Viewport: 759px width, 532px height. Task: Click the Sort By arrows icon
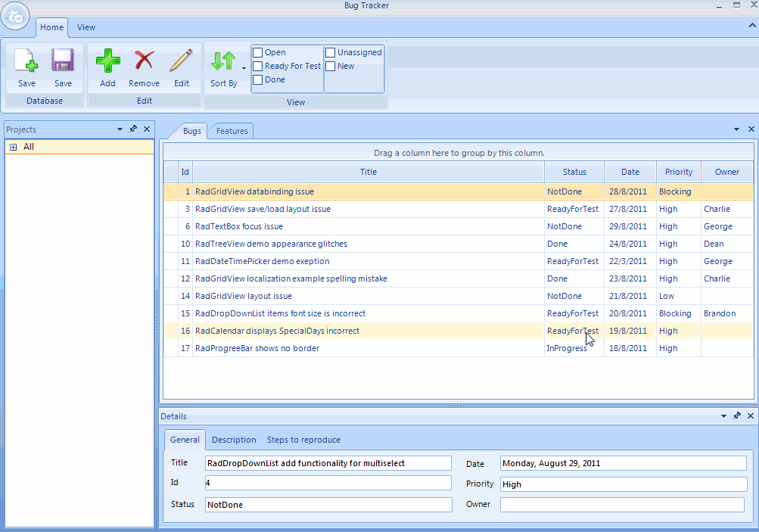(223, 61)
